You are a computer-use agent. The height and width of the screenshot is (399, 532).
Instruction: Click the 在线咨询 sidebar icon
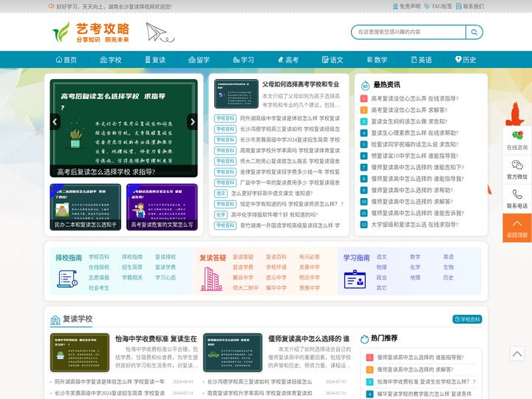point(517,140)
